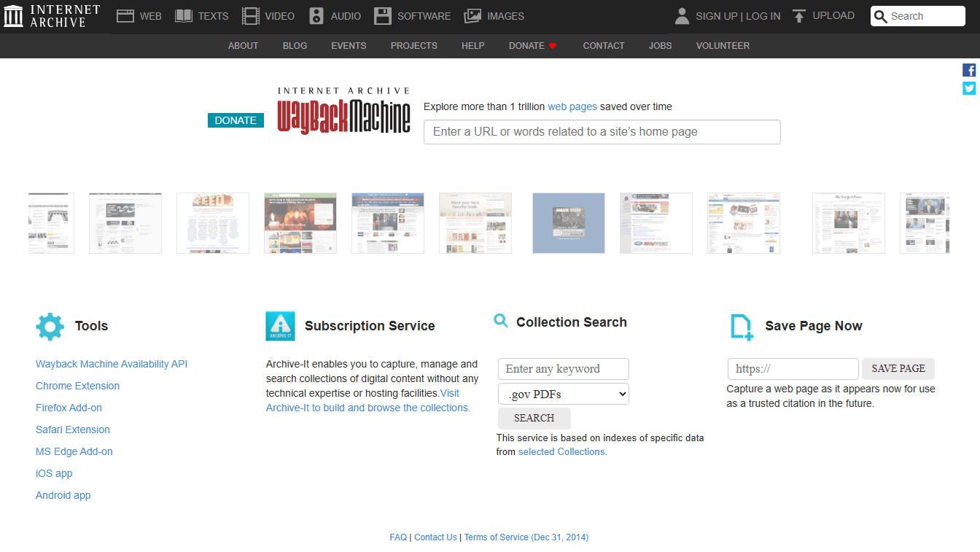Click the Save Page Now document icon
Viewport: 980px width, 552px height.
[x=740, y=326]
